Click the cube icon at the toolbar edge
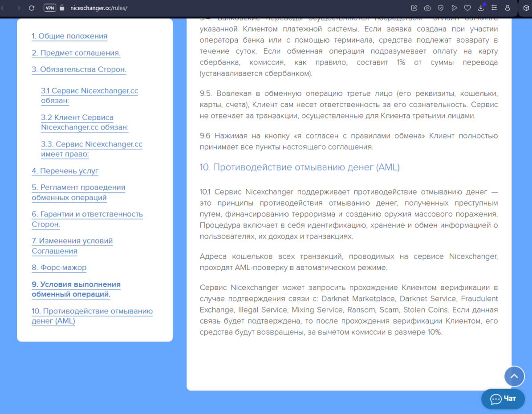 click(526, 8)
